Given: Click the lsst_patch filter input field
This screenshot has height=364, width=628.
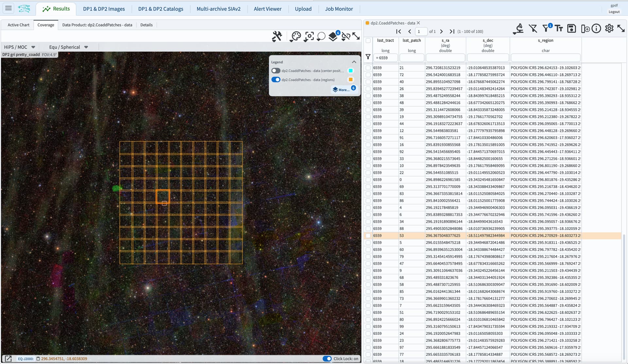Looking at the screenshot, I should (x=412, y=58).
